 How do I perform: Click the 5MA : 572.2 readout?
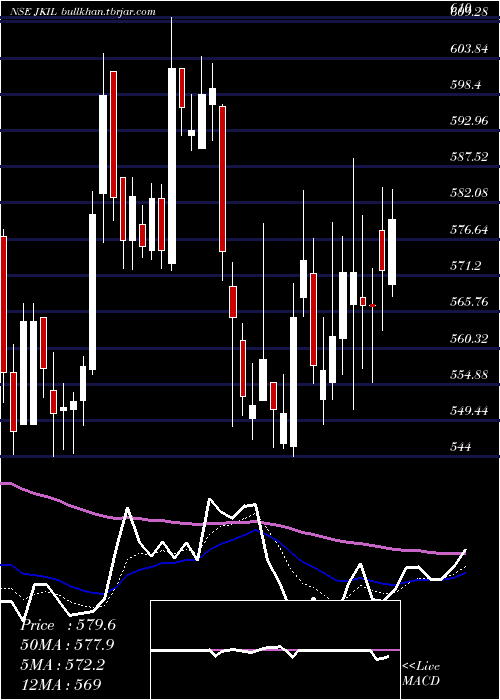pos(62,665)
